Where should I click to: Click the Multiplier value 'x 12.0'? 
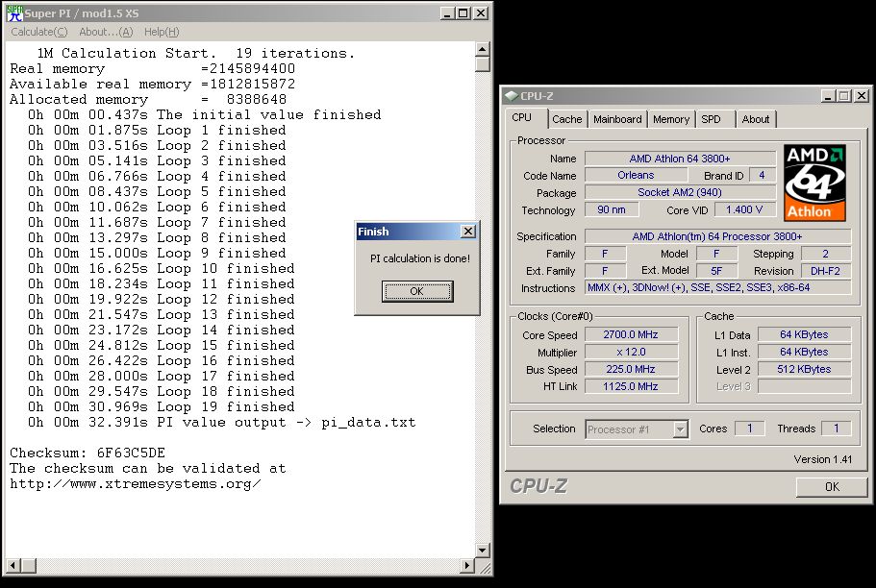(631, 353)
